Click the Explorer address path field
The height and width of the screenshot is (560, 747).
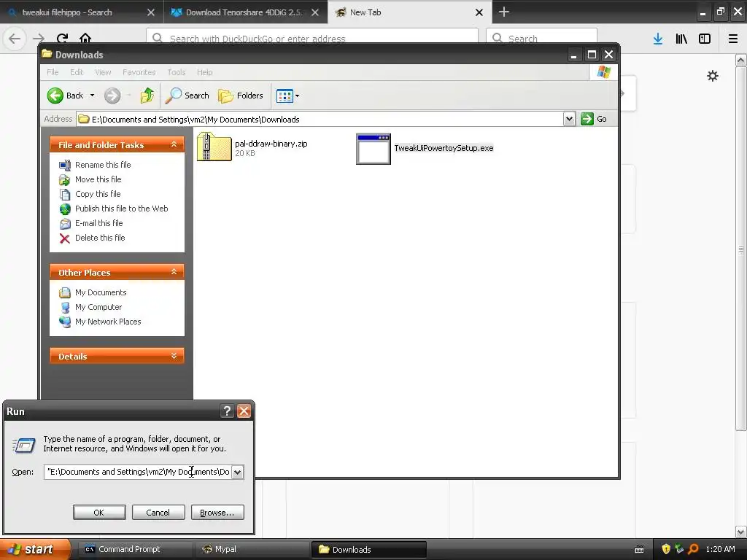click(x=320, y=119)
